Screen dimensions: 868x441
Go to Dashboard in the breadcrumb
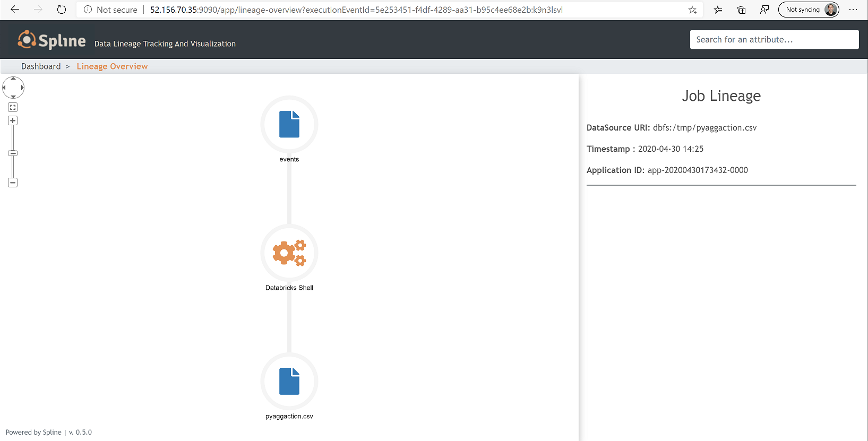[x=41, y=66]
